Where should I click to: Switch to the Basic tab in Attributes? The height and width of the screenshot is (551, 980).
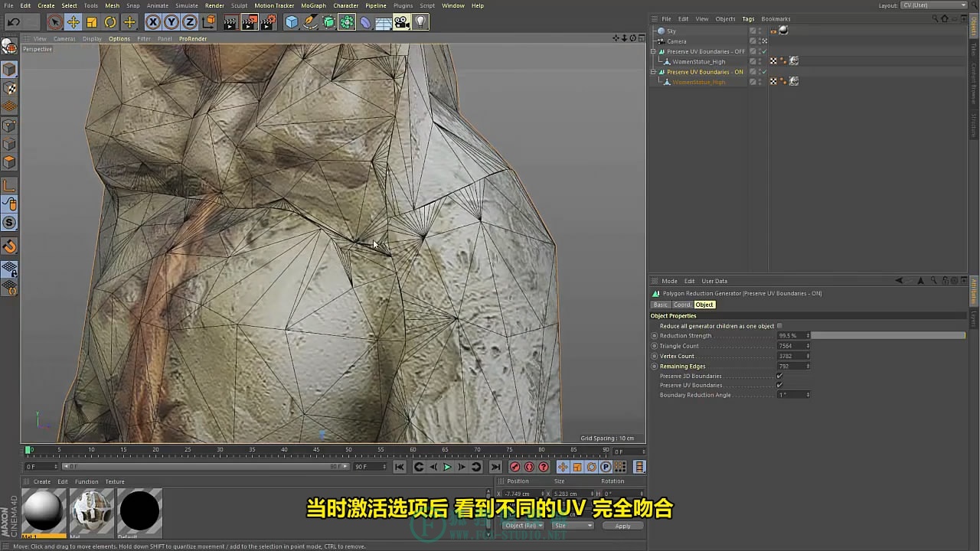click(660, 305)
